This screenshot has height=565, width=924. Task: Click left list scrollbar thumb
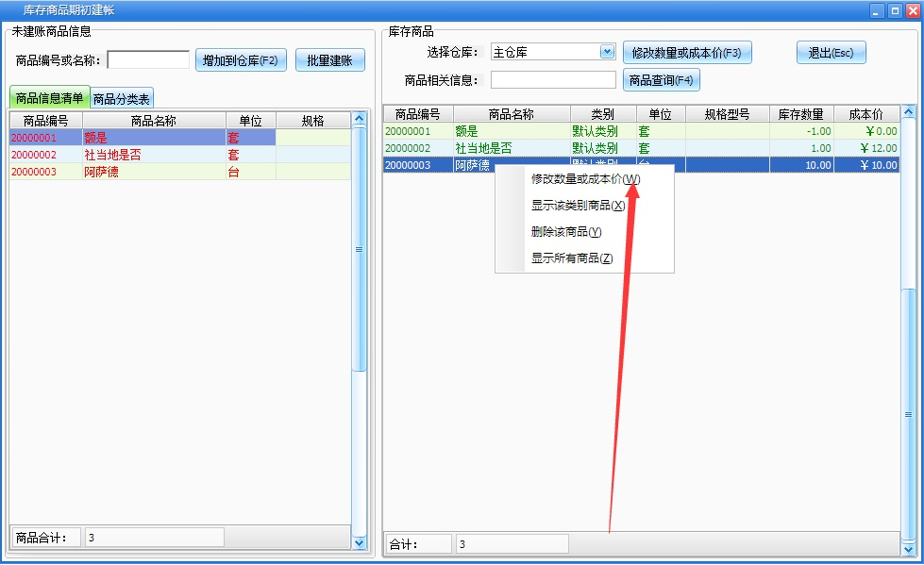tap(359, 249)
